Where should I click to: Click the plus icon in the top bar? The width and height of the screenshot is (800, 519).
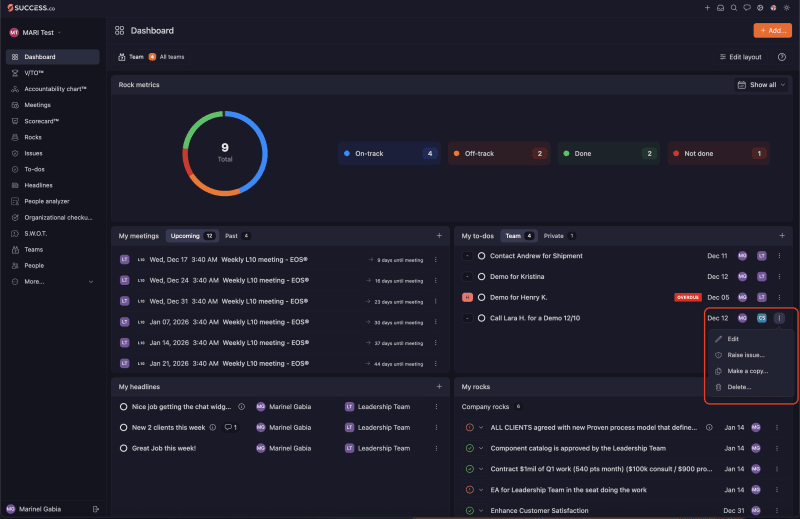[x=707, y=8]
